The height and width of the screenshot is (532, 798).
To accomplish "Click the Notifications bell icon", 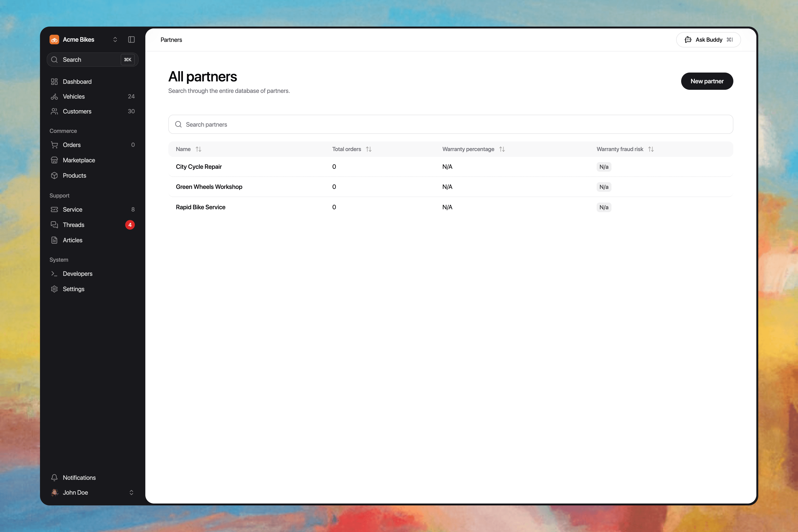I will pyautogui.click(x=54, y=477).
